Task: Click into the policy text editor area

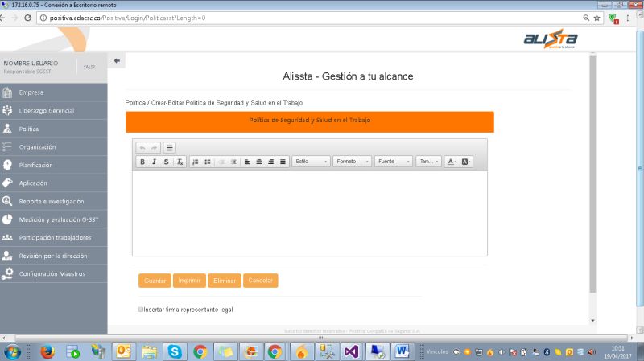Action: (310, 213)
